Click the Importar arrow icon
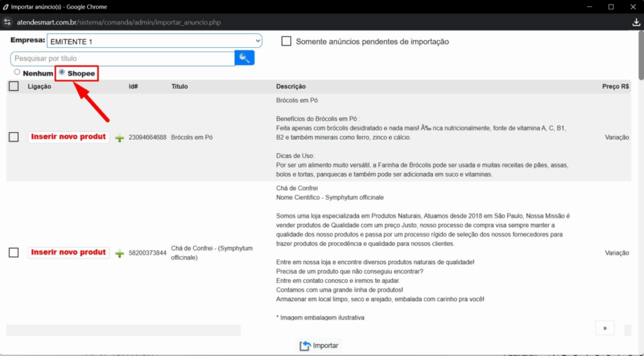This screenshot has width=644, height=356. click(x=305, y=346)
